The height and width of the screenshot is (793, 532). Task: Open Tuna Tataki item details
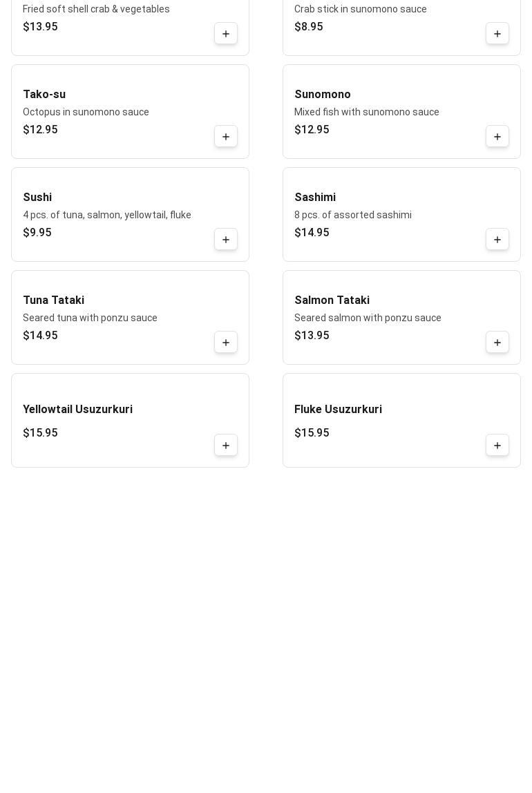(x=54, y=300)
